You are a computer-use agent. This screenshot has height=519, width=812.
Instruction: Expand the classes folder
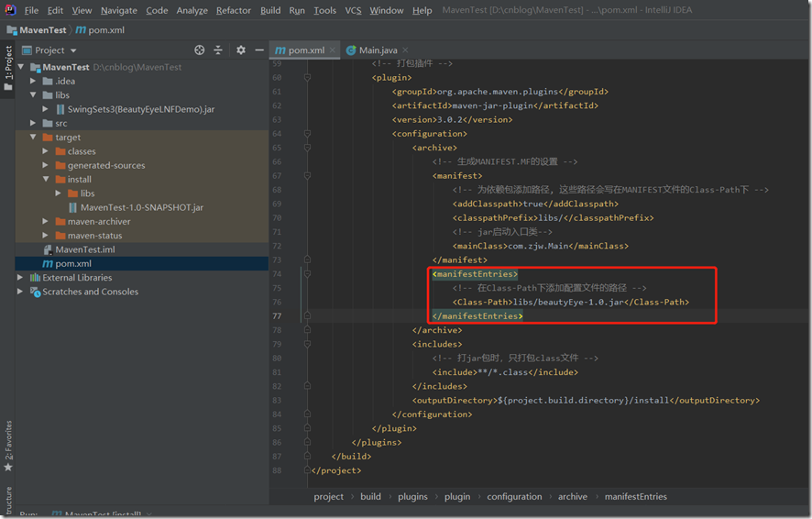(x=46, y=151)
